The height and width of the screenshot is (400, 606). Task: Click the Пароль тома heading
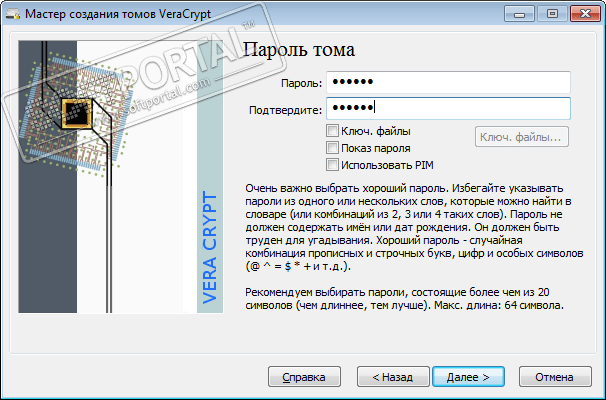click(x=299, y=50)
